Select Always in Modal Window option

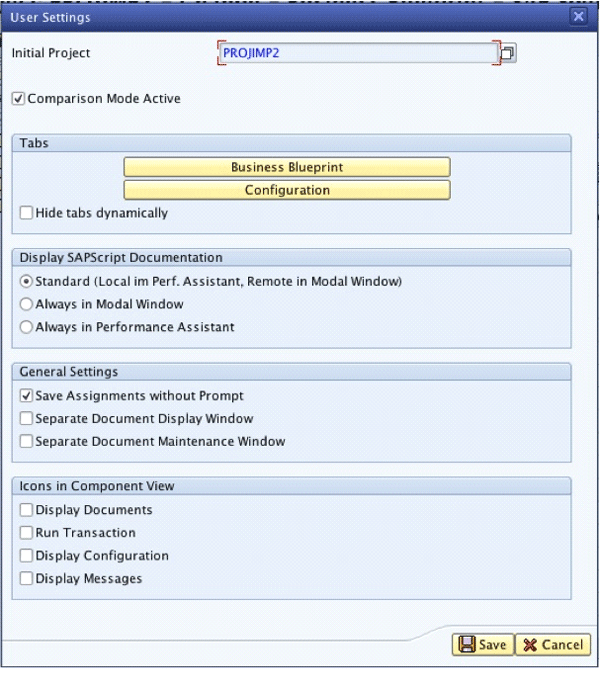coord(27,304)
